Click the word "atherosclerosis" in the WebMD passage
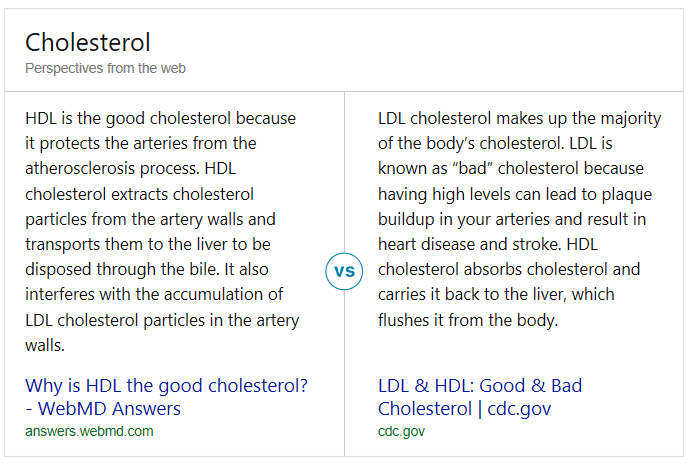 [80, 168]
